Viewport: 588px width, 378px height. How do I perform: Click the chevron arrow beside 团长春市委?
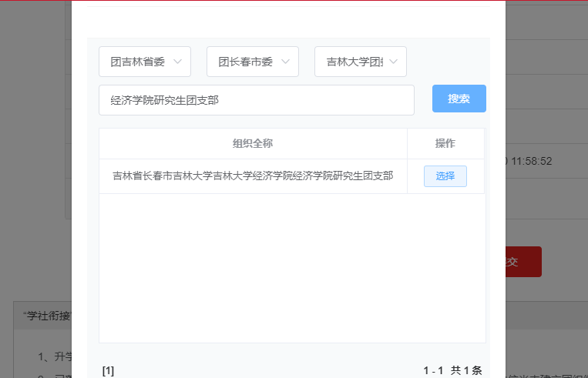point(286,62)
